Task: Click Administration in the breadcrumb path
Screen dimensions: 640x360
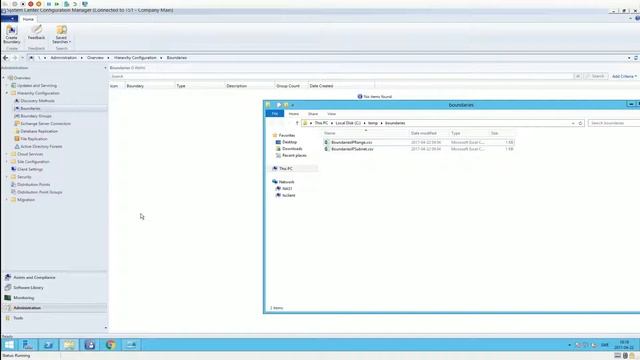Action: (x=64, y=58)
